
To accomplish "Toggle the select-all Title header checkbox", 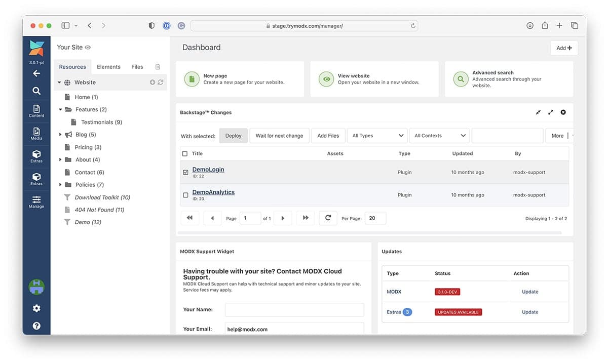I will point(185,154).
